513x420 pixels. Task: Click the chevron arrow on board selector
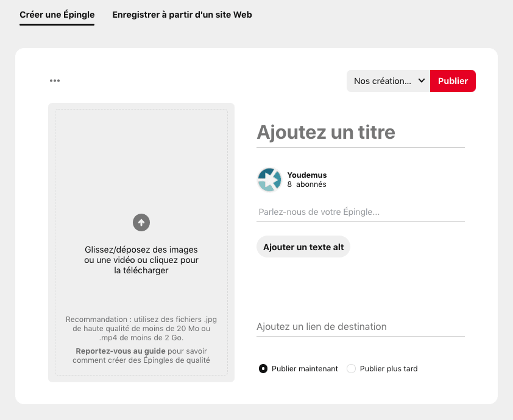coord(422,81)
